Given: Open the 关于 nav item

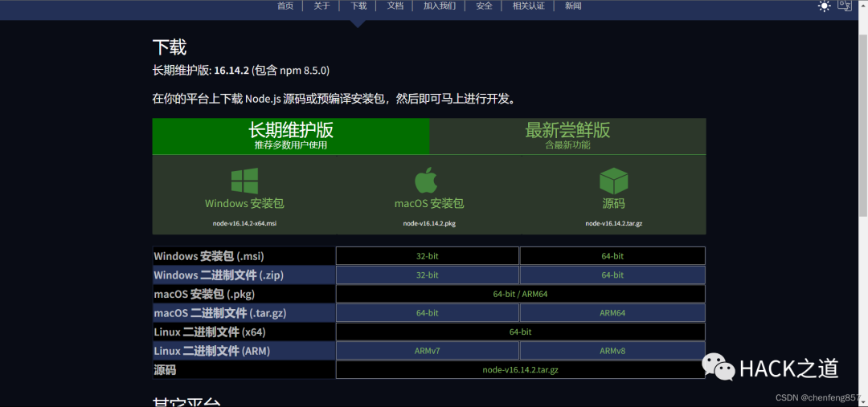Looking at the screenshot, I should pos(321,6).
